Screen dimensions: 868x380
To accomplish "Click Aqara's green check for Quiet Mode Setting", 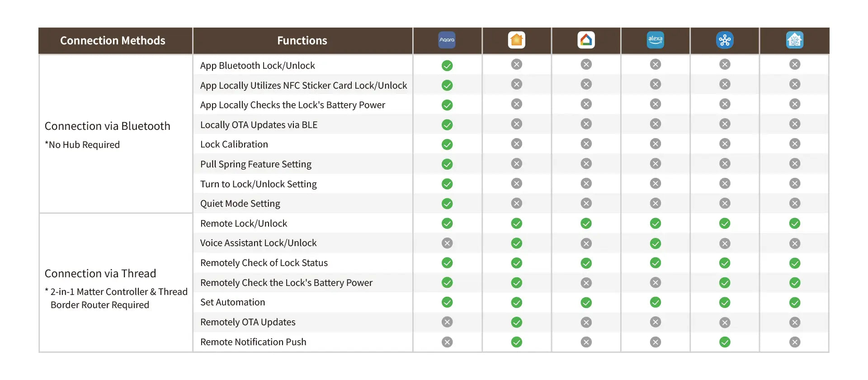I will pos(447,204).
